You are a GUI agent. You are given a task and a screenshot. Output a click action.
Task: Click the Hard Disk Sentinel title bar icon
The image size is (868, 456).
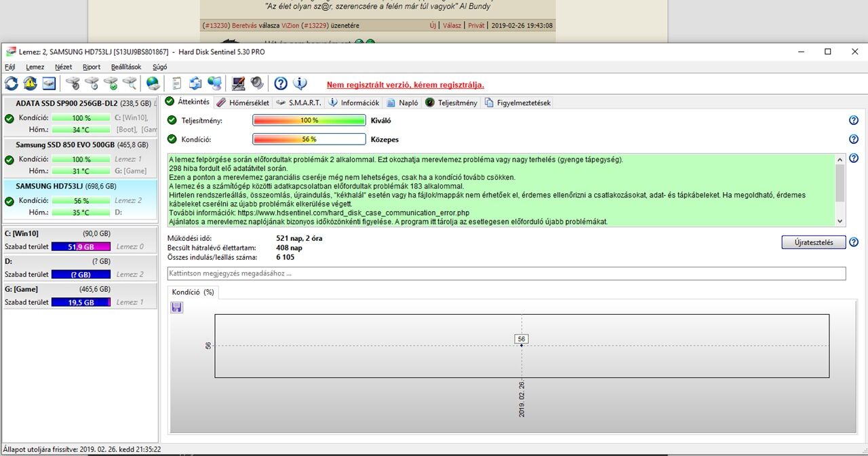click(10, 52)
